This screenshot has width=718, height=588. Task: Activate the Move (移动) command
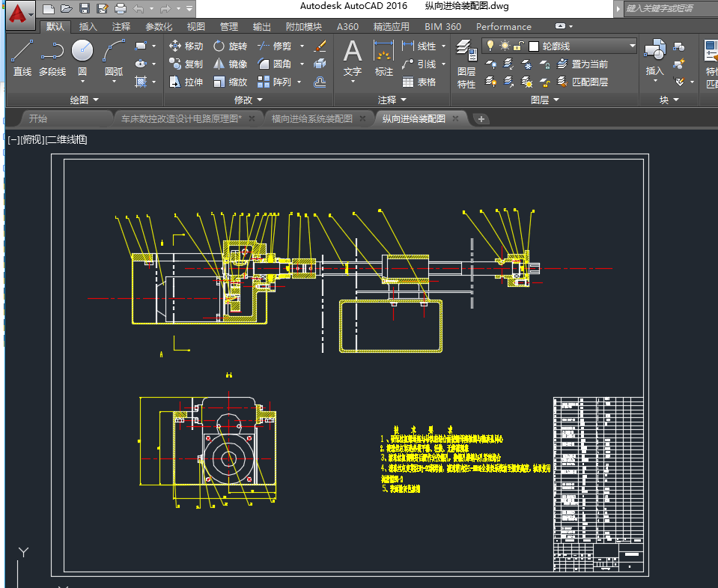pos(186,46)
